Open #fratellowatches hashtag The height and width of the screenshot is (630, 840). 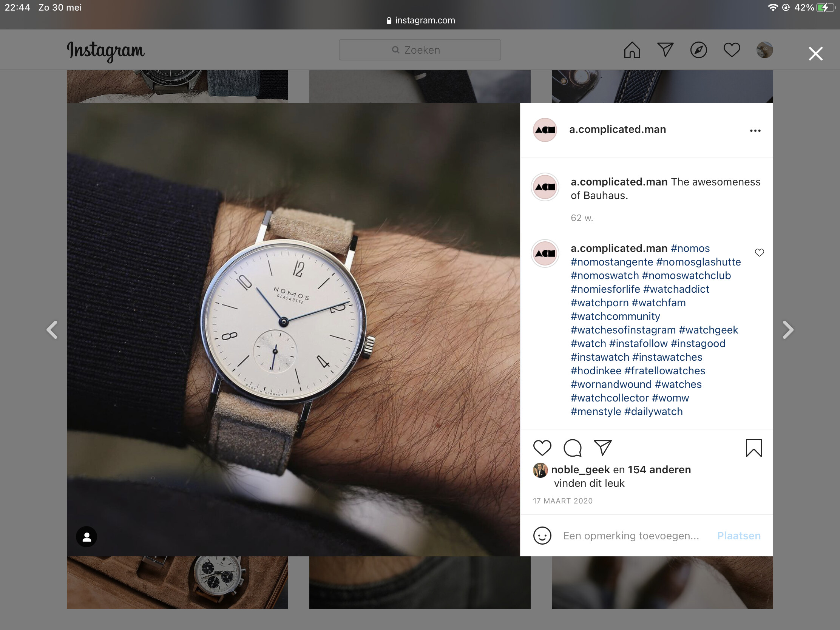point(664,371)
